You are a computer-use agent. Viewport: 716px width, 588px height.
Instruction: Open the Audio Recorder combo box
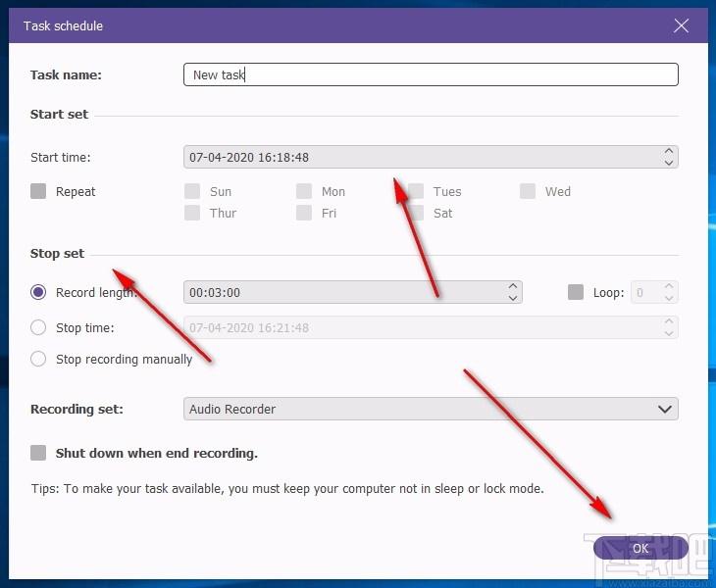pos(431,409)
